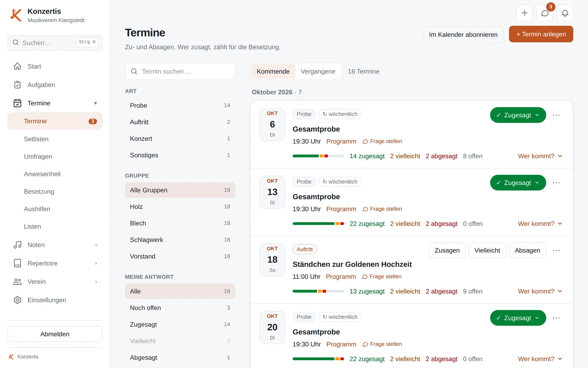The width and height of the screenshot is (588, 368).
Task: Open more options for Oct 6 Gesamtprobe
Action: 556,115
